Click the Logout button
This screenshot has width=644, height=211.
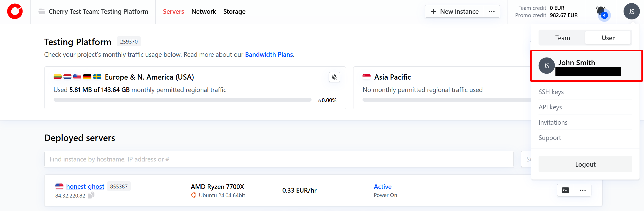pyautogui.click(x=585, y=164)
